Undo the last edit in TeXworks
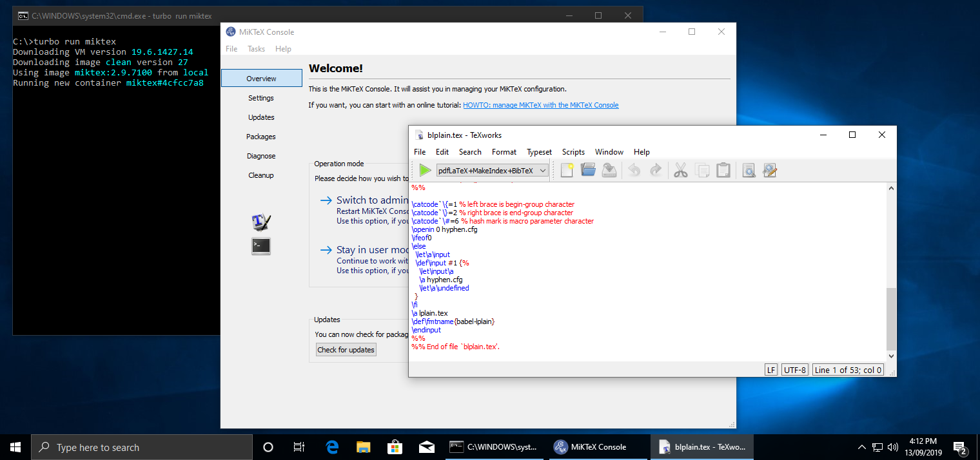The height and width of the screenshot is (460, 980). click(634, 170)
